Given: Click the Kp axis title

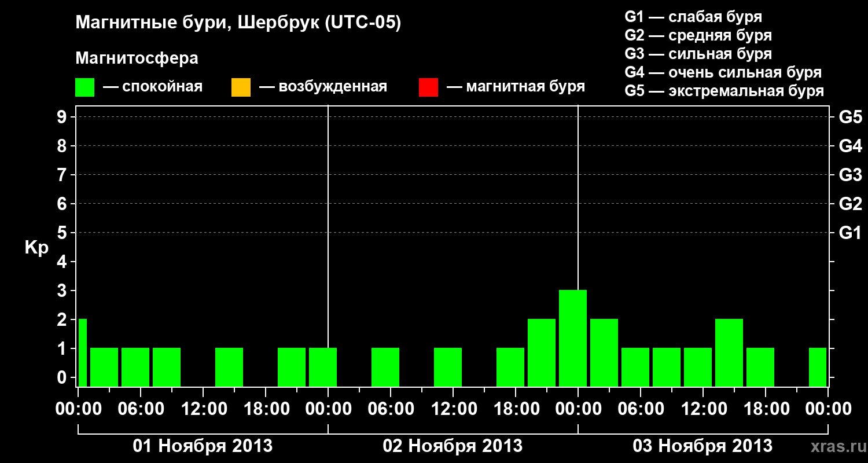Looking at the screenshot, I should [x=37, y=248].
